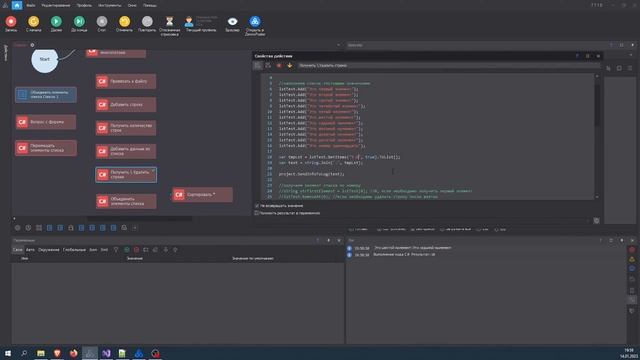Image resolution: width=640 pixels, height=360 pixels.
Task: Open the Файл menu
Action: (x=31, y=6)
